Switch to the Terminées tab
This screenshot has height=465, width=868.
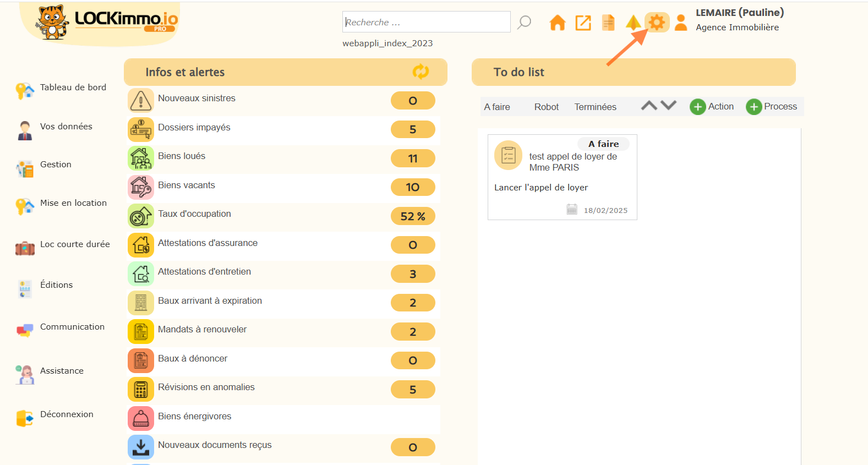(595, 107)
